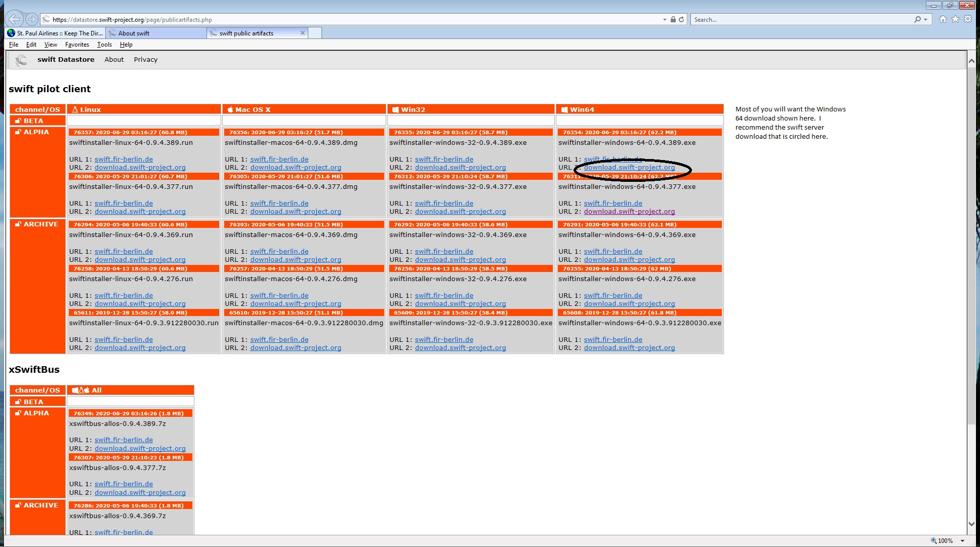
Task: Click circled download.swift-project.org link for windows-64-0.9.4.389.exe
Action: 629,167
